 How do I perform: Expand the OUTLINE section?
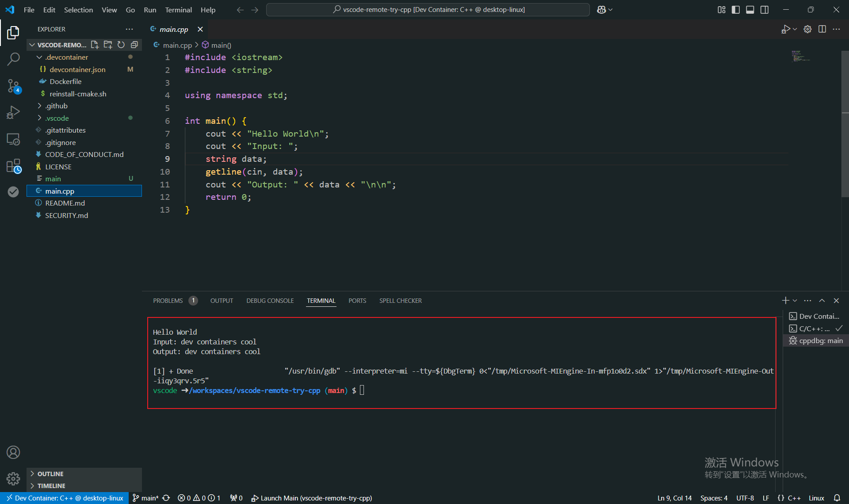click(x=50, y=474)
